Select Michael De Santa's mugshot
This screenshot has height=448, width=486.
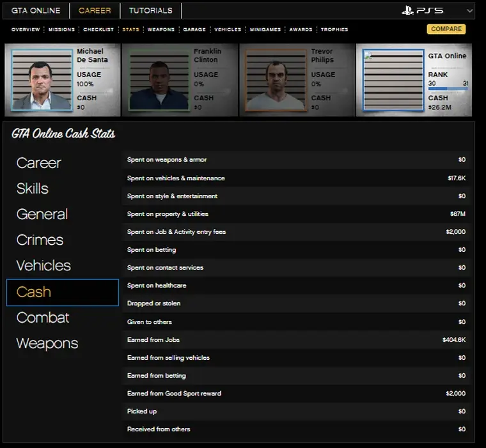pyautogui.click(x=41, y=80)
